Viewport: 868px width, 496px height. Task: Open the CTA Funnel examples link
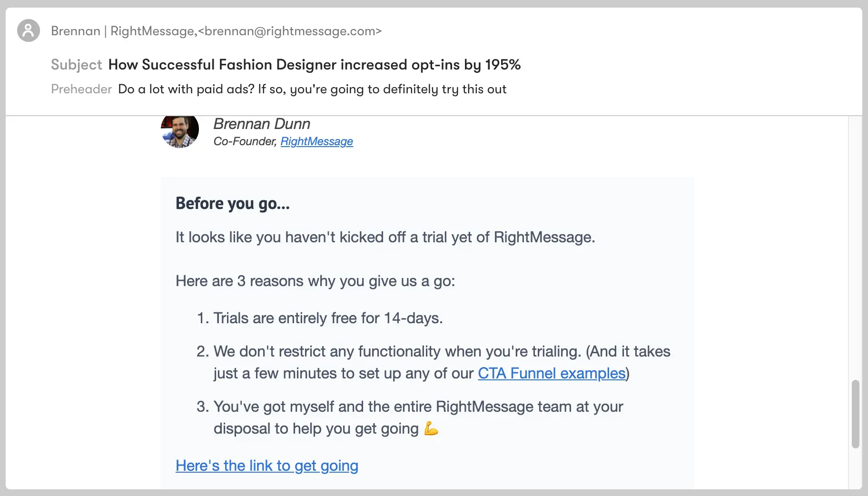tap(552, 373)
